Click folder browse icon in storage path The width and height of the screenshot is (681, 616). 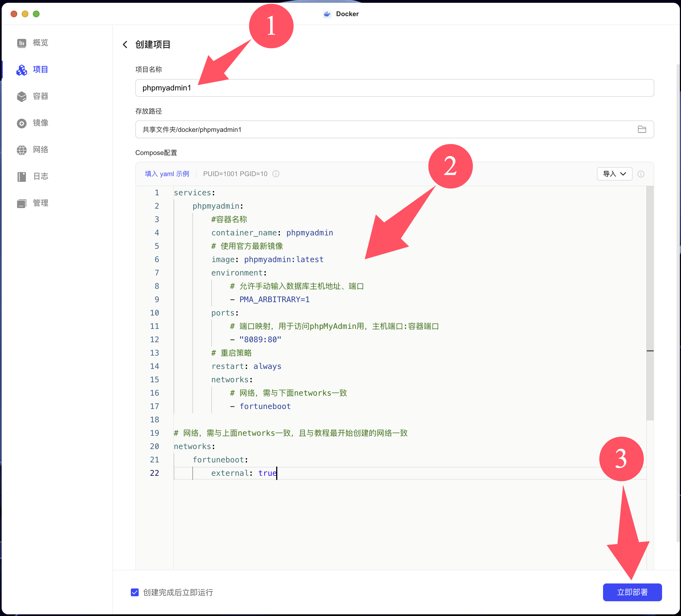click(641, 129)
